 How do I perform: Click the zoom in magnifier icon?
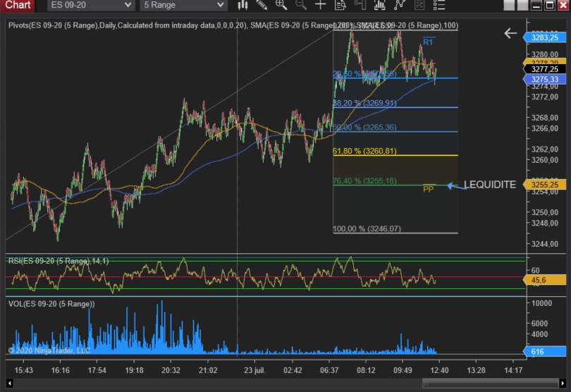tap(281, 5)
